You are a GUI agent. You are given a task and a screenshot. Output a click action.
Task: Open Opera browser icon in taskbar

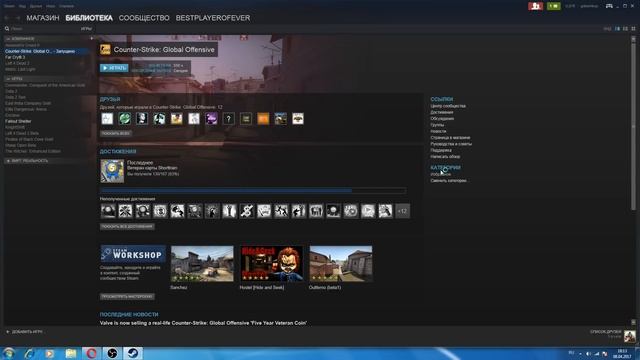point(91,353)
